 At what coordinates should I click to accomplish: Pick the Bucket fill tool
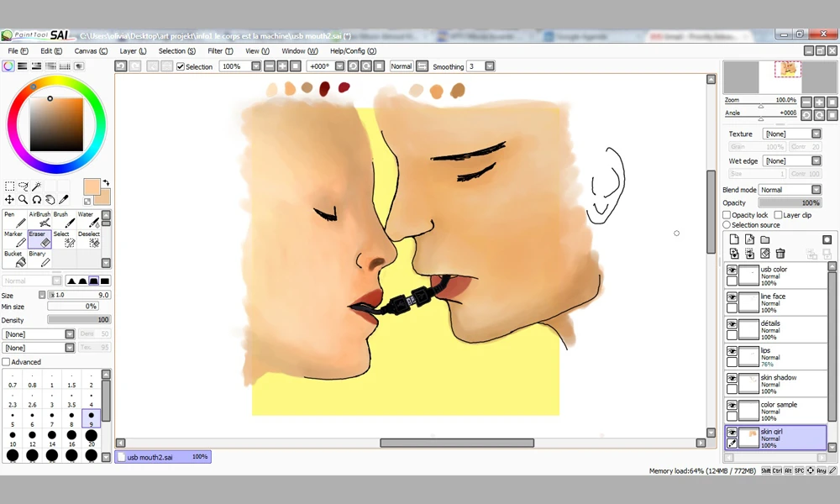point(15,260)
